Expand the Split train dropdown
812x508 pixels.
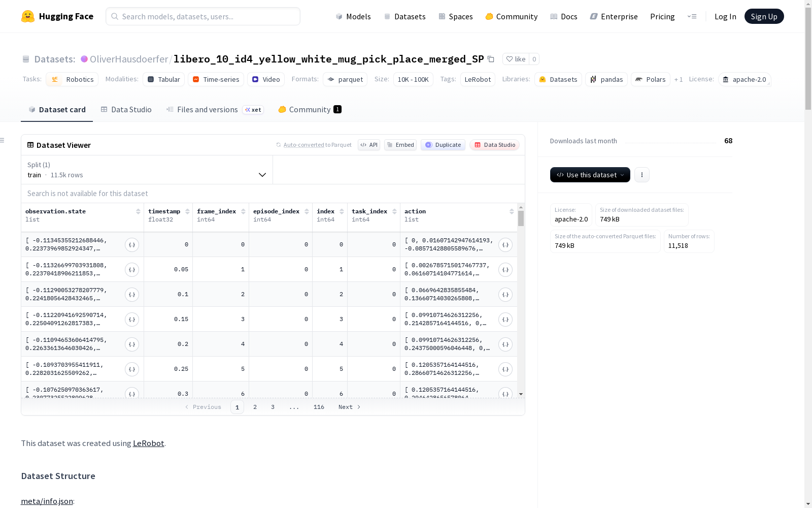[x=147, y=170]
